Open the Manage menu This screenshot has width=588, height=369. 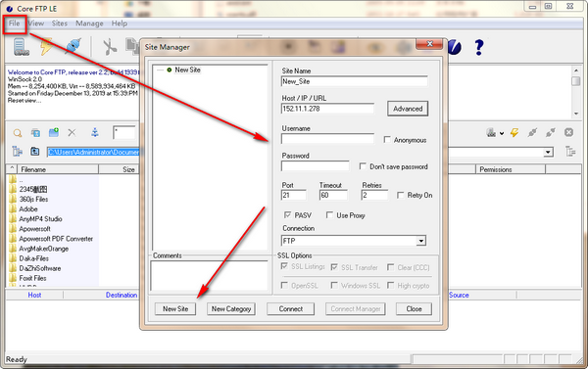tap(89, 23)
